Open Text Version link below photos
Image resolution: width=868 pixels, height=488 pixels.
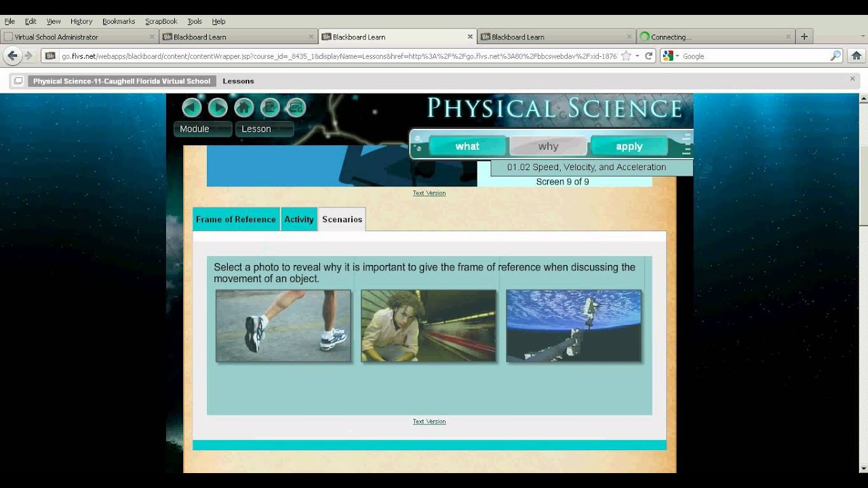(x=429, y=422)
